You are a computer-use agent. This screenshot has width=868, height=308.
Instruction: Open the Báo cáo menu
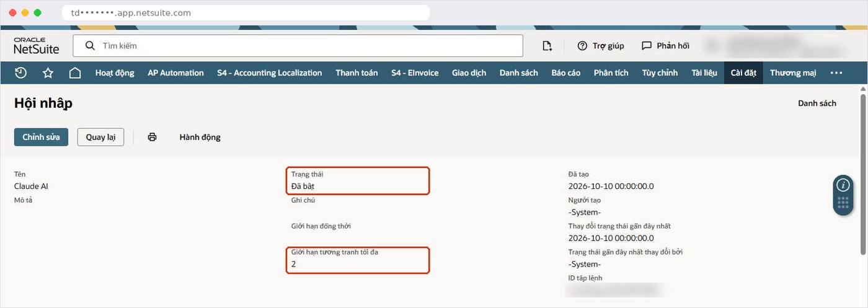point(566,73)
